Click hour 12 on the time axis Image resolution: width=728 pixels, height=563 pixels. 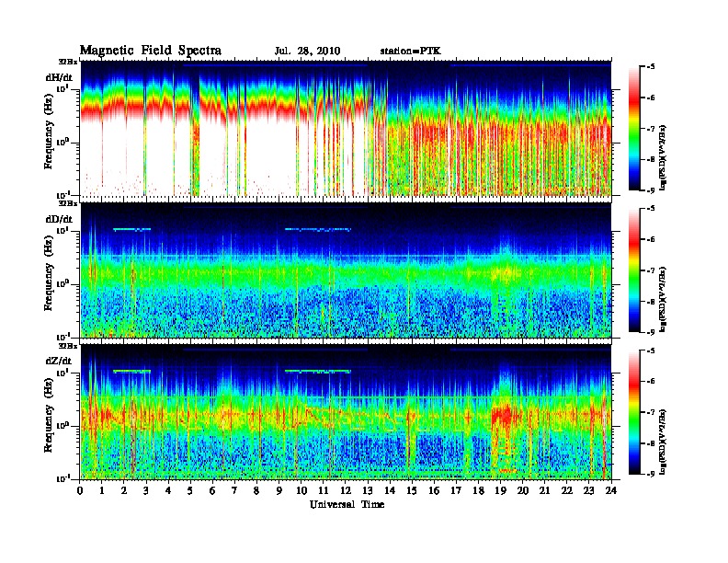346,490
